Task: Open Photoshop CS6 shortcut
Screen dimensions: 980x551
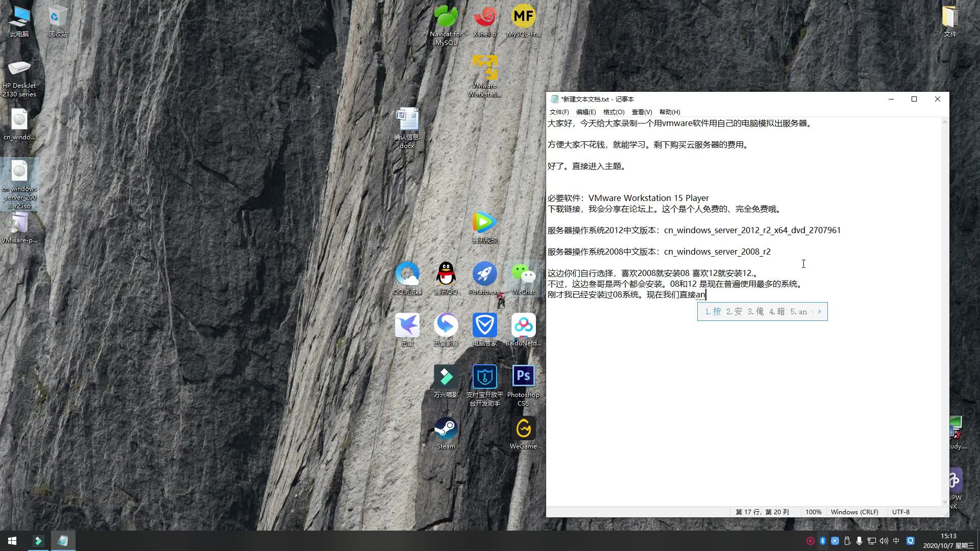Action: (x=523, y=377)
